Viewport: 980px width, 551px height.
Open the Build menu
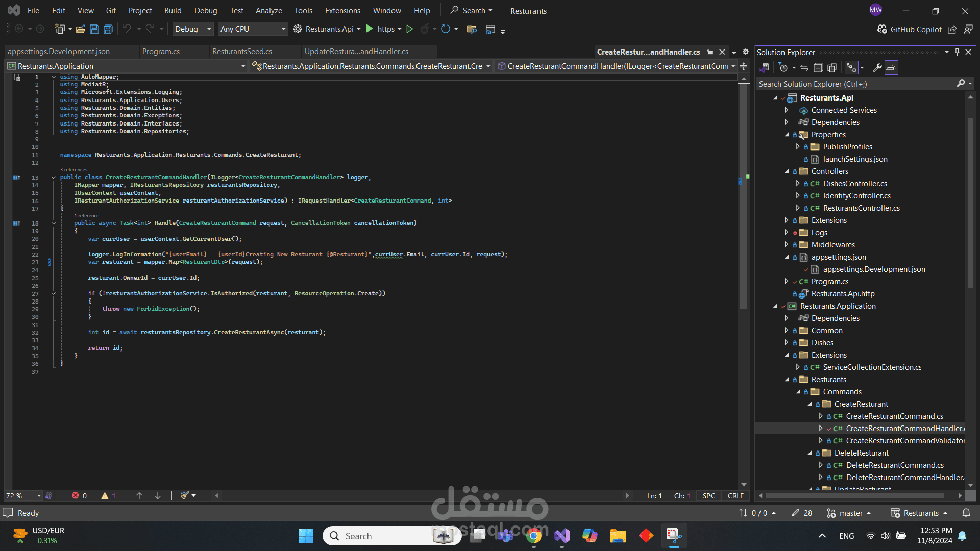pyautogui.click(x=173, y=11)
